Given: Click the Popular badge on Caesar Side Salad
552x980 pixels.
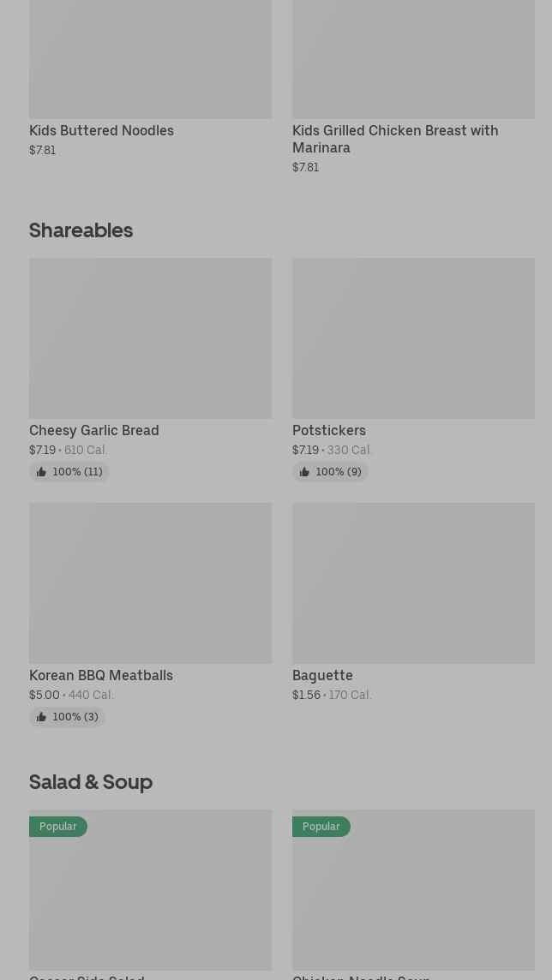Looking at the screenshot, I should tap(58, 827).
